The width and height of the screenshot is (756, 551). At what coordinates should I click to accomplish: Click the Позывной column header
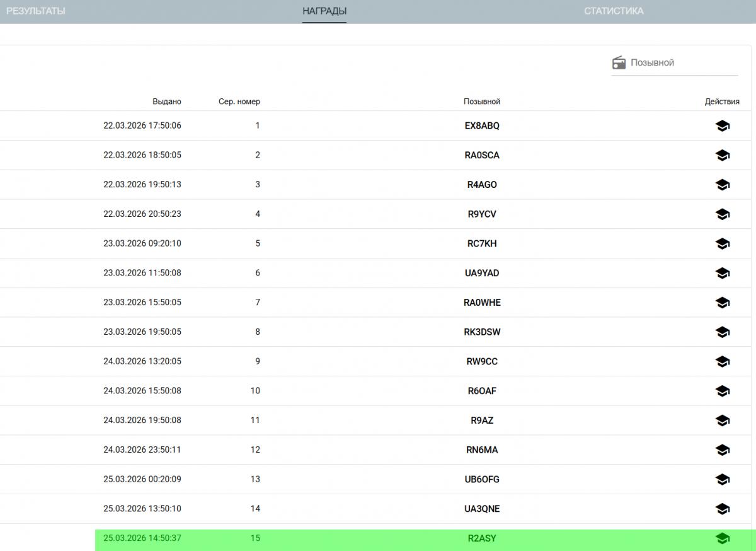(481, 101)
